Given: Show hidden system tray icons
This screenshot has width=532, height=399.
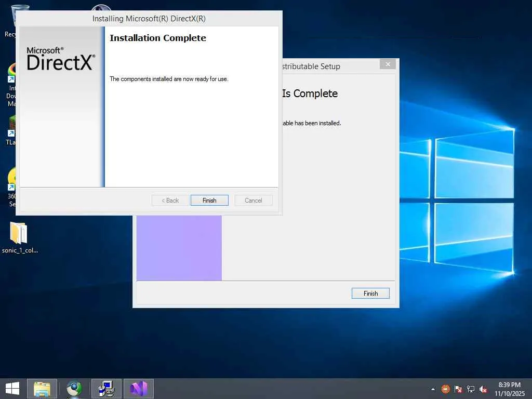Looking at the screenshot, I should click(433, 389).
